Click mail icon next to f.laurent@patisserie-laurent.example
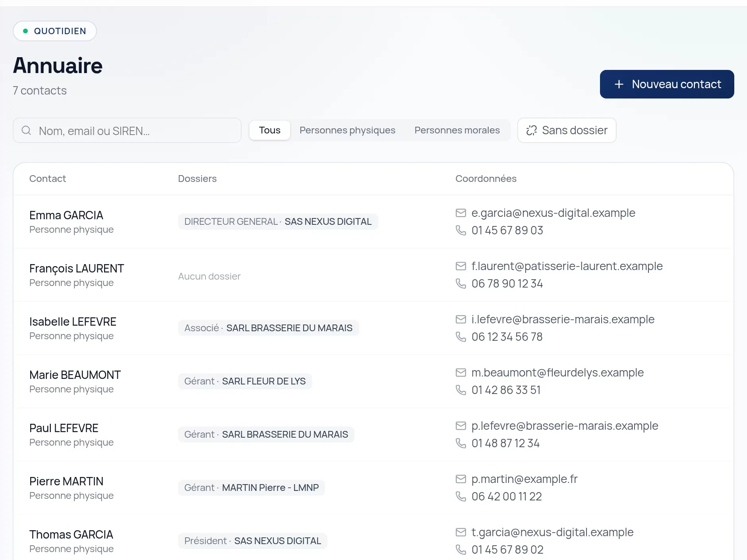Viewport: 747px width, 560px height. [x=461, y=266]
